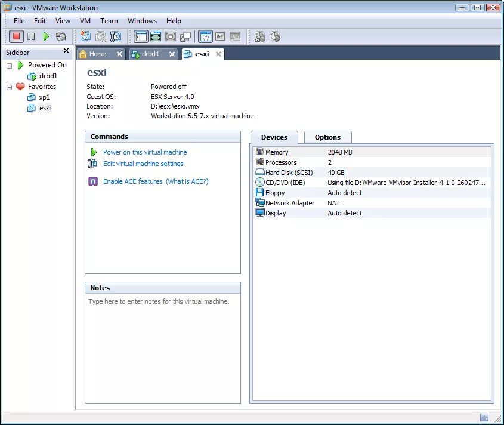504x425 pixels.
Task: Select the Memory device row
Action: point(373,152)
